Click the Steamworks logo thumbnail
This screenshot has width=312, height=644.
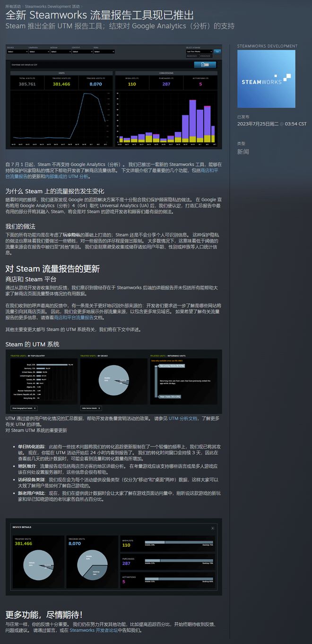click(266, 79)
